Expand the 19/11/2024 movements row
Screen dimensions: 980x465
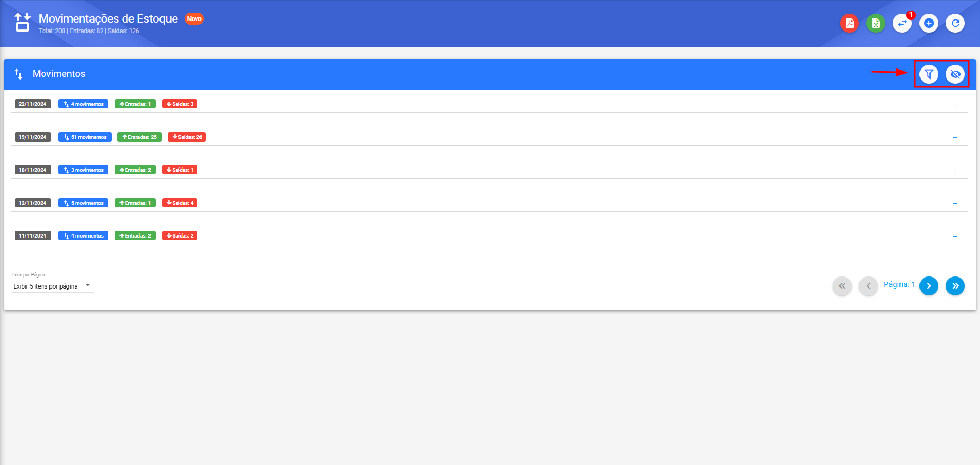(955, 138)
